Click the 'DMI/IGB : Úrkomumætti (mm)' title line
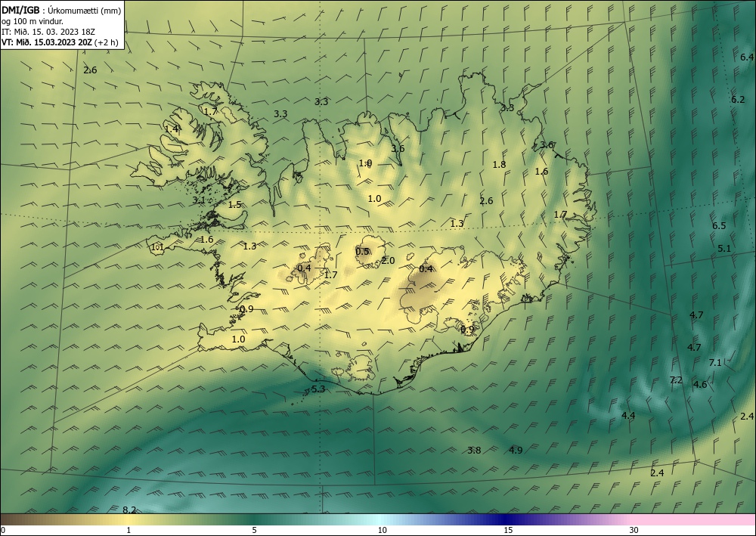Viewport: 756px width, 536px height. (61, 11)
